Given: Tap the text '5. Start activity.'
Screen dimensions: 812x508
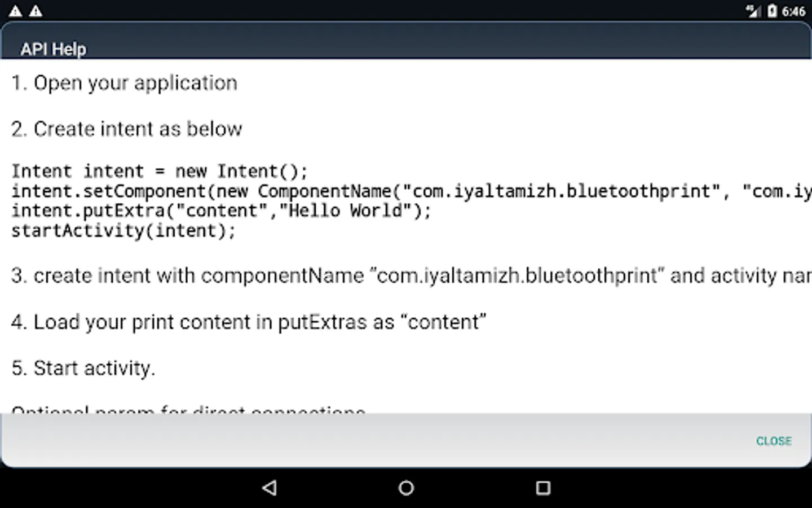Looking at the screenshot, I should [83, 369].
